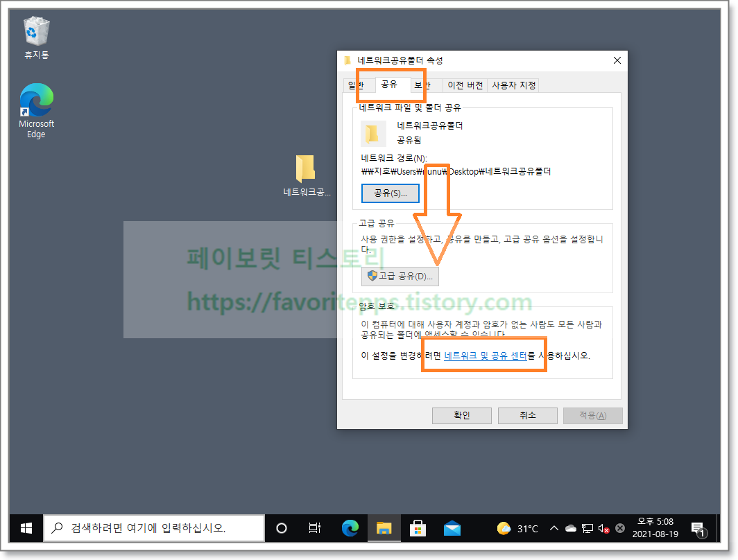Click the OneDrive cloud tray icon
This screenshot has height=560, width=738.
click(570, 529)
